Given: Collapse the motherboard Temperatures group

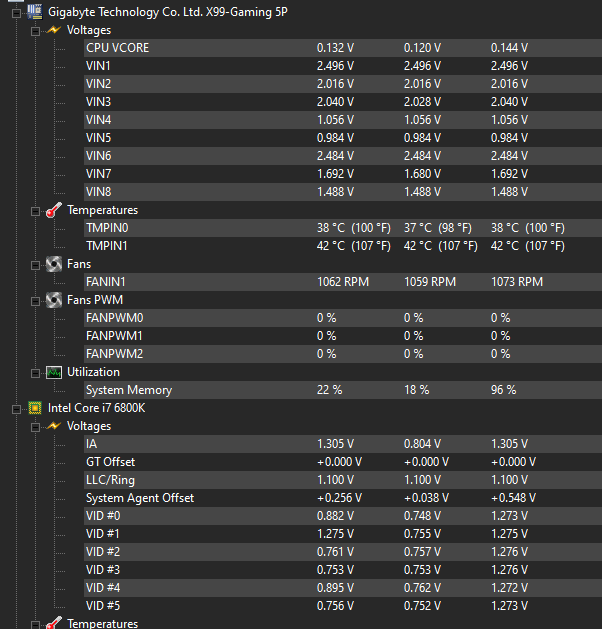Looking at the screenshot, I should (35, 211).
